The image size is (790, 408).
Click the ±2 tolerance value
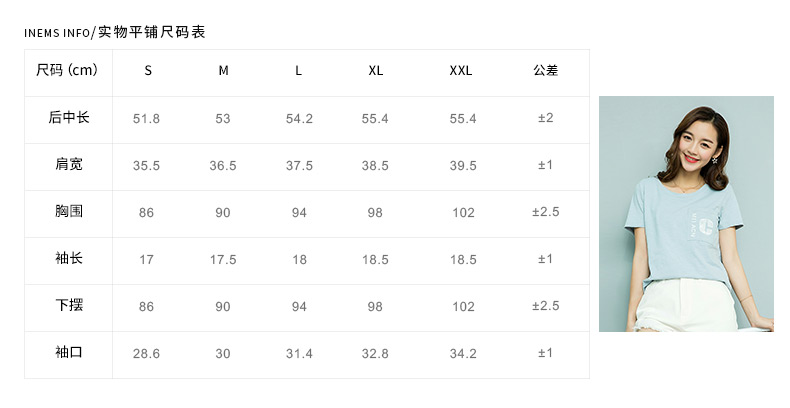(x=546, y=119)
